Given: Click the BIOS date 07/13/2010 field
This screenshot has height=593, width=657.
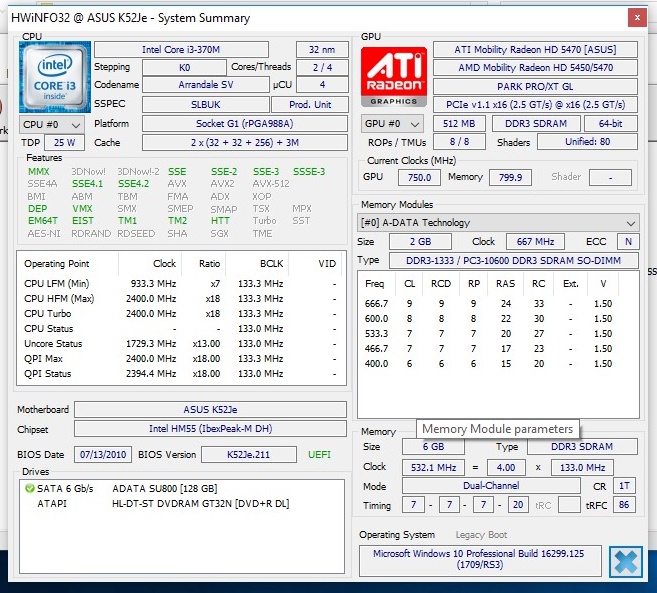Looking at the screenshot, I should [103, 454].
